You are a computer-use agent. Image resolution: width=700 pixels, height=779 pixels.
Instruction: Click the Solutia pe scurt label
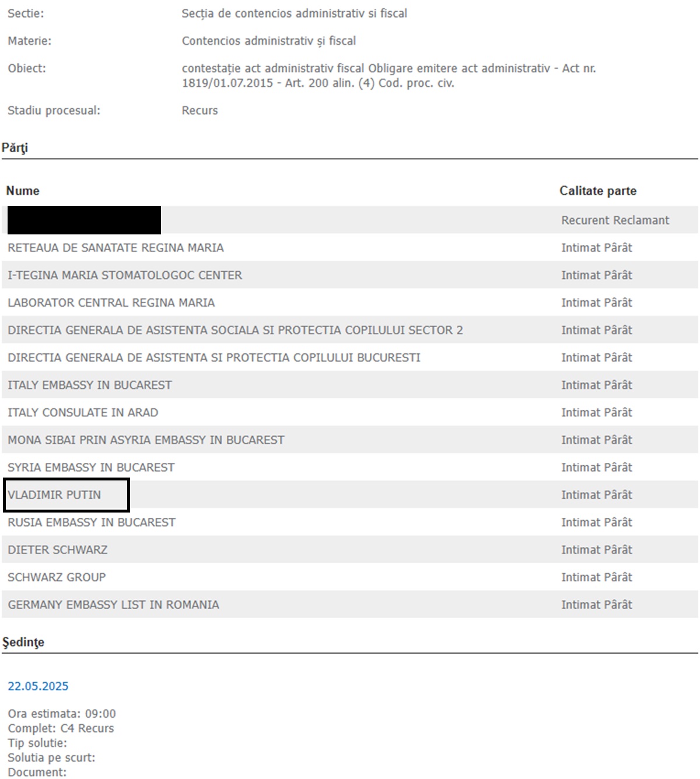tap(51, 757)
